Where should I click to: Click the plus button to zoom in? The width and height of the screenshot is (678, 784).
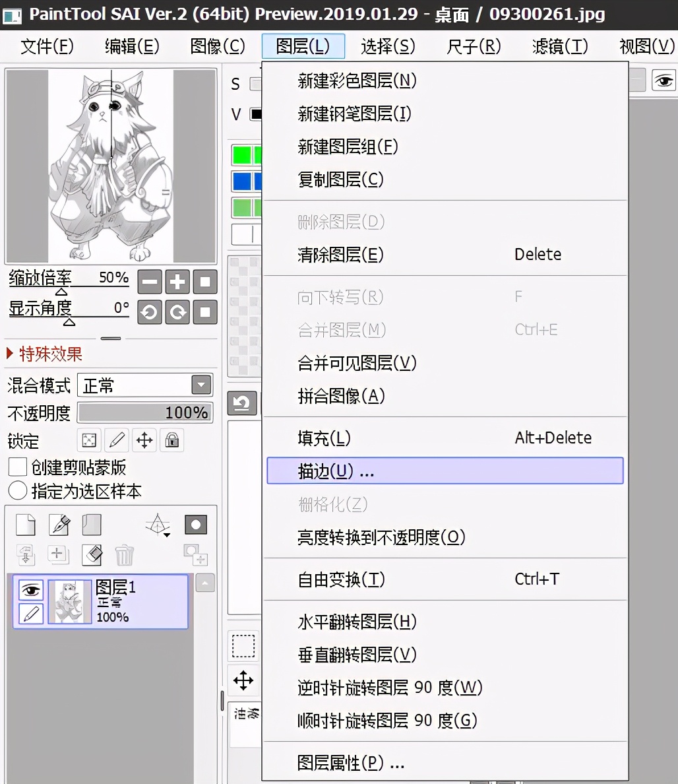(x=177, y=282)
